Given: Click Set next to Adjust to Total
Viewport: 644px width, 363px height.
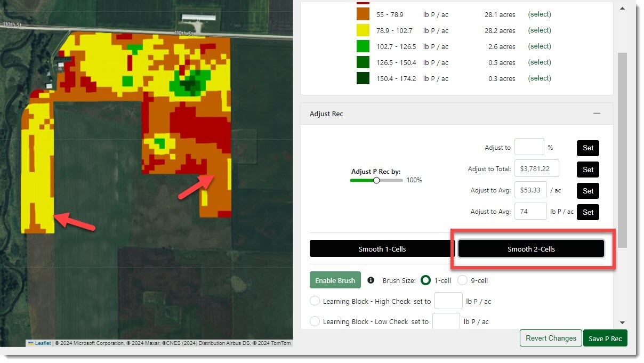Looking at the screenshot, I should [587, 170].
